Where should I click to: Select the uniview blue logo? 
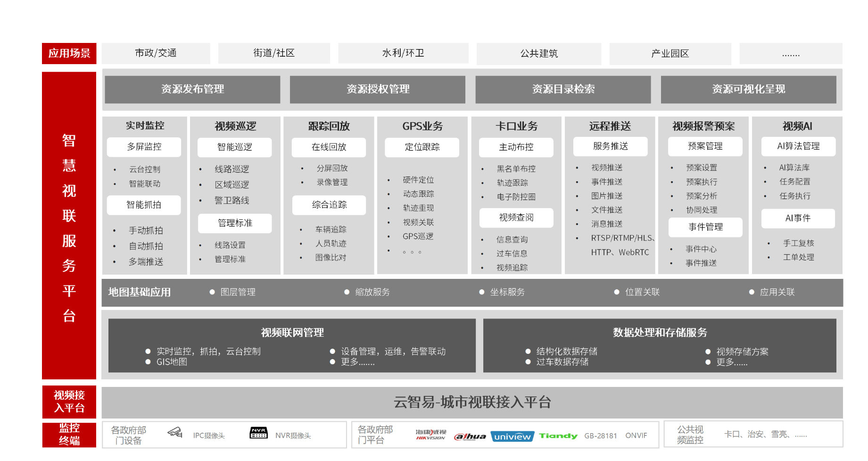pyautogui.click(x=512, y=436)
